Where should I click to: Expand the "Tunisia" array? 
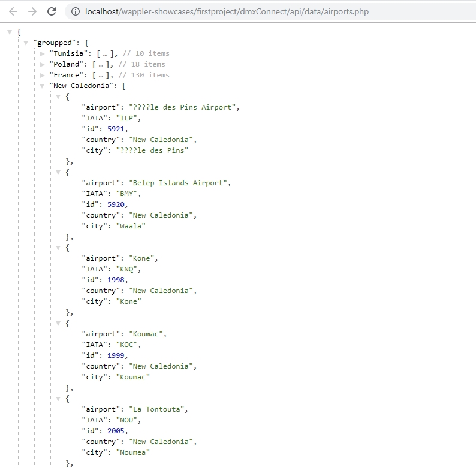pyautogui.click(x=42, y=53)
